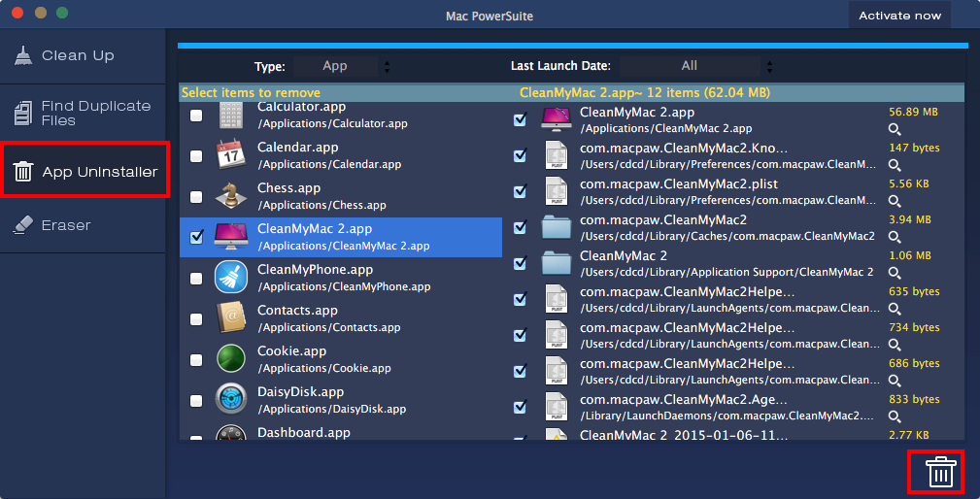
Task: Click the trash can delete button
Action: [x=940, y=472]
